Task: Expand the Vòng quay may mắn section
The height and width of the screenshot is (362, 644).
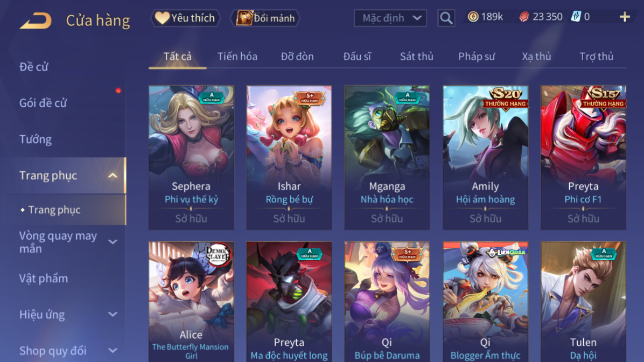Action: coord(113,242)
